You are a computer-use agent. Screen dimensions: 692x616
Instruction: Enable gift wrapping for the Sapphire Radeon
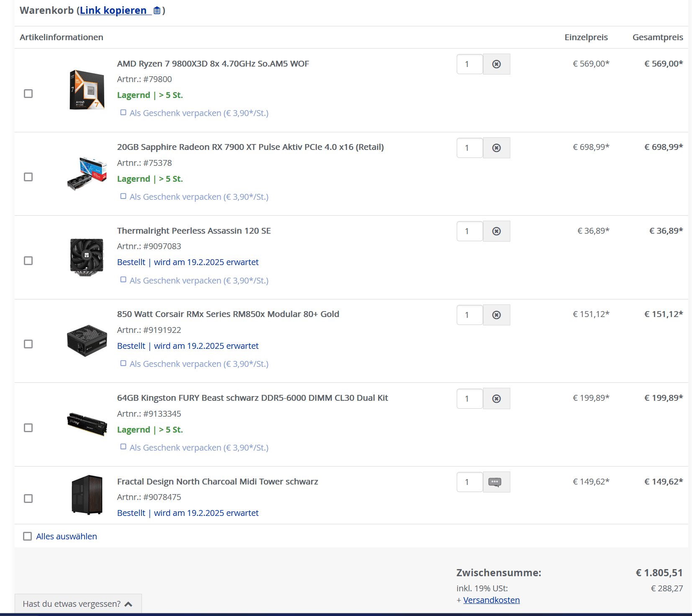[123, 196]
